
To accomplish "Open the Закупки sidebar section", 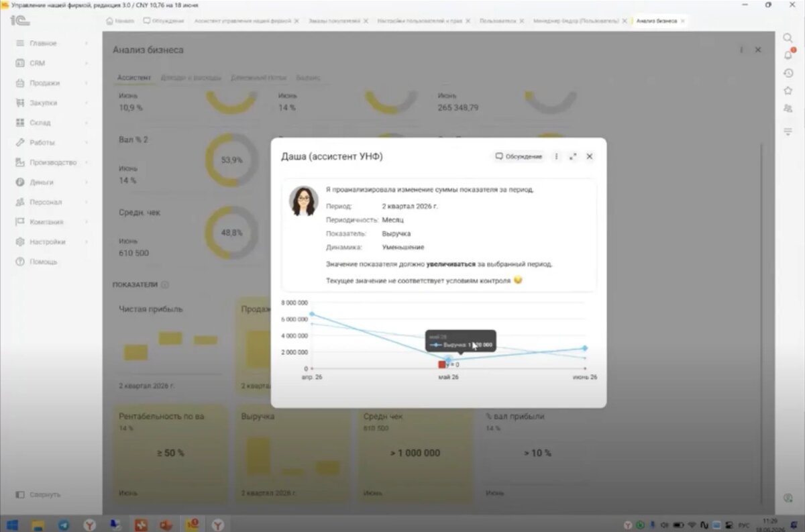I will [x=43, y=103].
